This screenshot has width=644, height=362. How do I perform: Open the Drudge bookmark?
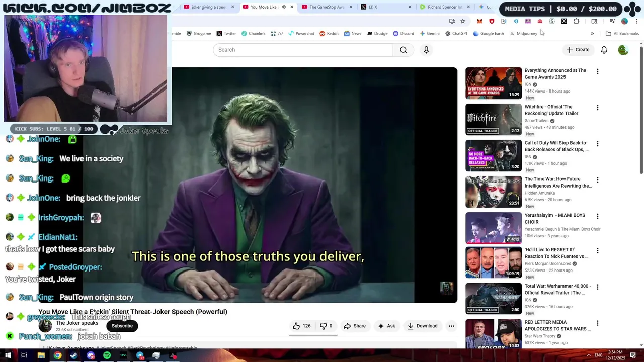point(377,34)
